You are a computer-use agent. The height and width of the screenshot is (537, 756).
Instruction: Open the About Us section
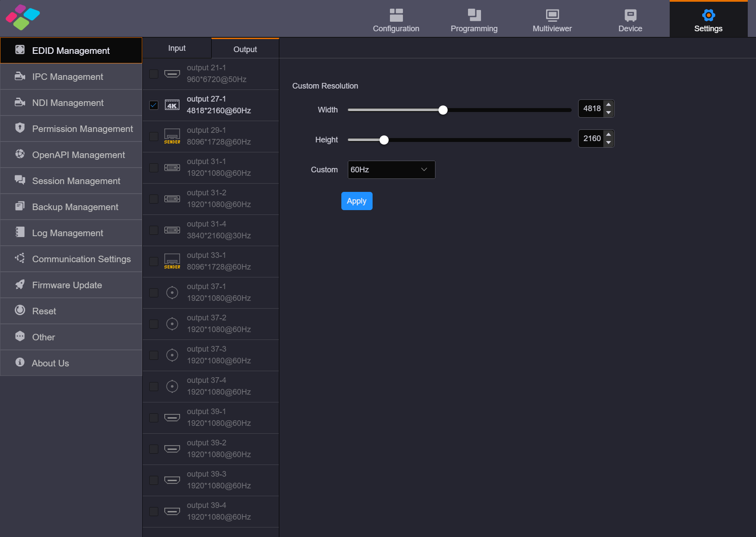click(x=50, y=363)
